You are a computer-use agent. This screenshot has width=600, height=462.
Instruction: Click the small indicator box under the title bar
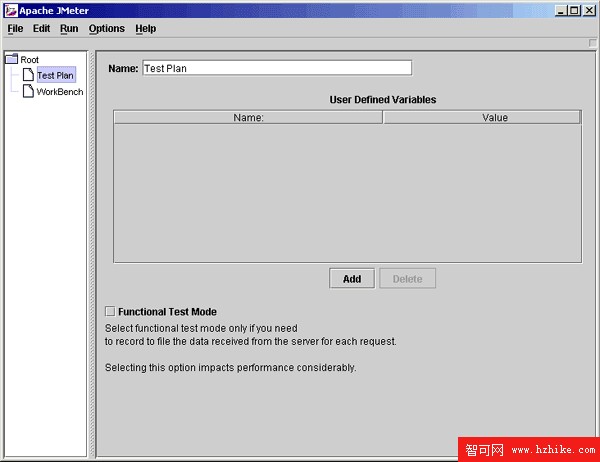[592, 43]
